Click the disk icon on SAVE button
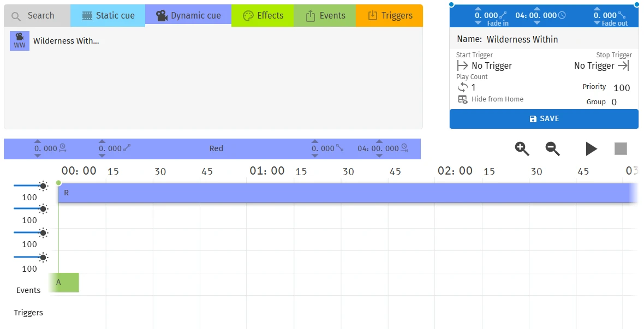This screenshot has height=329, width=644. (533, 119)
